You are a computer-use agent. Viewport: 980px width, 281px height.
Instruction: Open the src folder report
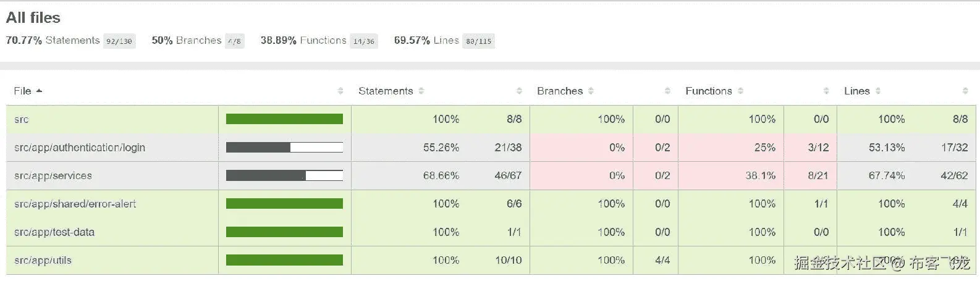point(22,119)
